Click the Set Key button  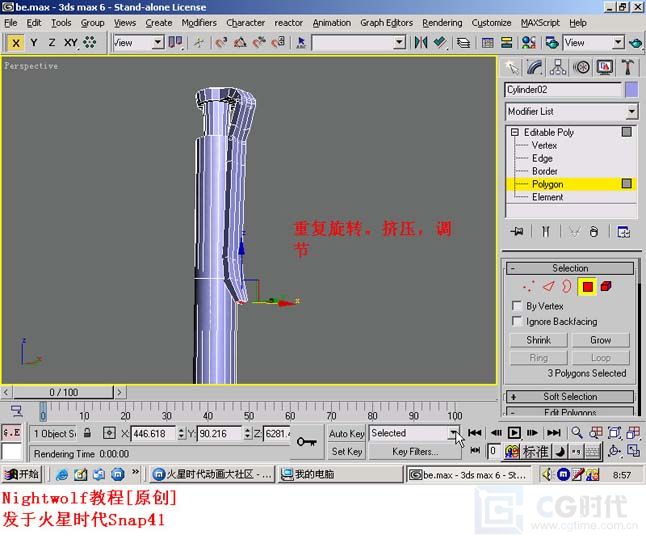[346, 452]
